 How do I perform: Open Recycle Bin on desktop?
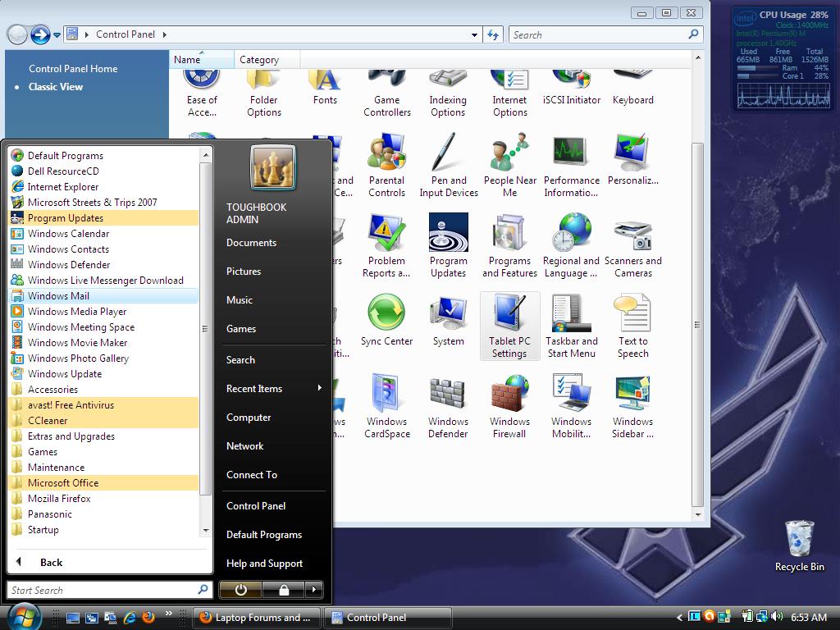click(x=799, y=546)
